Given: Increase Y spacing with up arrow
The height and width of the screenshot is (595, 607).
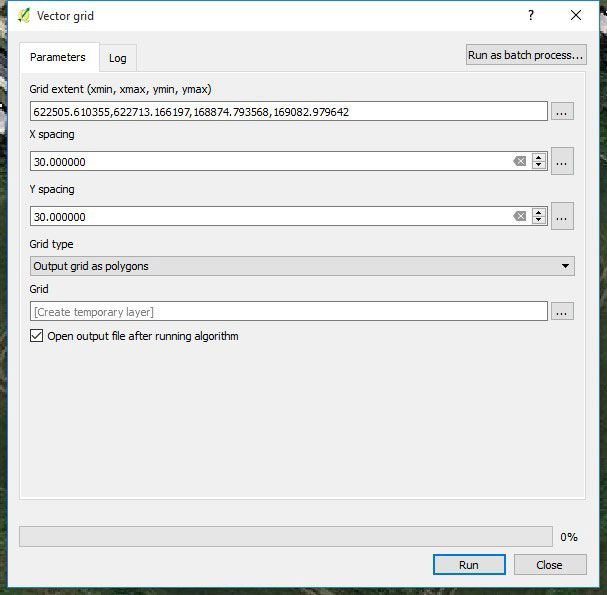Looking at the screenshot, I should (538, 212).
